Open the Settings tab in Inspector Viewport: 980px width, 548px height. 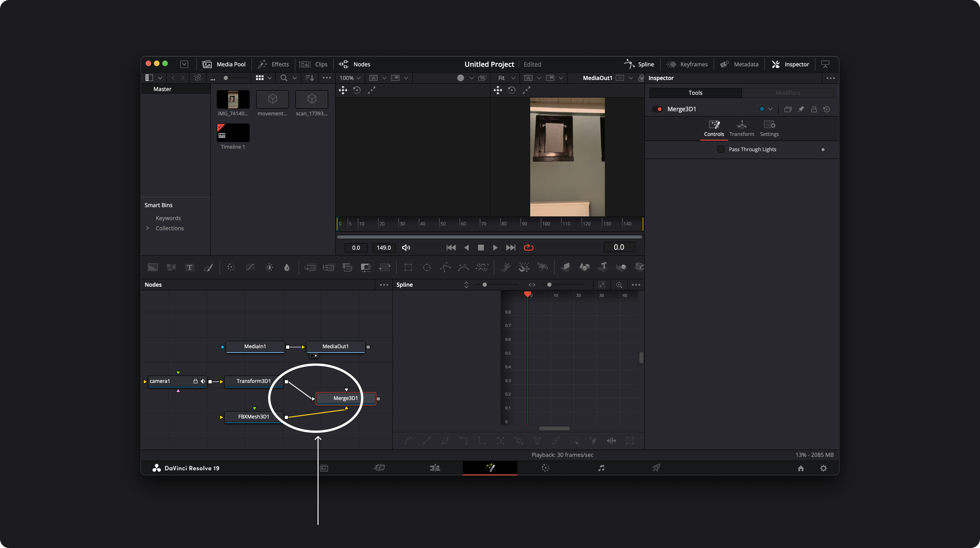769,129
